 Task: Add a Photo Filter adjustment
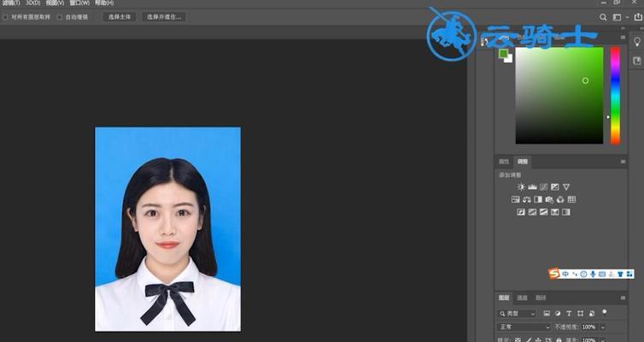(549, 199)
